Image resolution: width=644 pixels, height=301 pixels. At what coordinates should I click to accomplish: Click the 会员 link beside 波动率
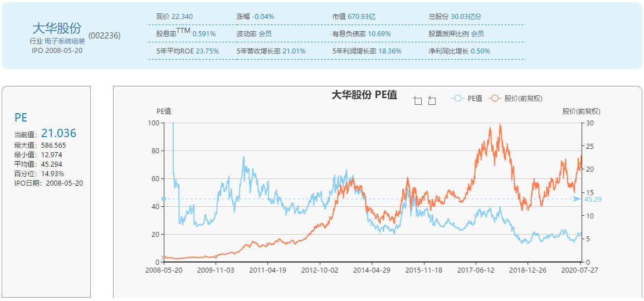265,33
